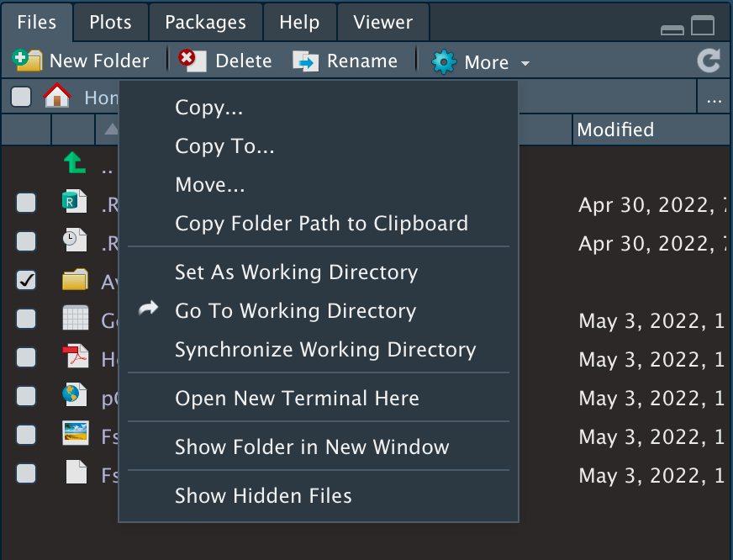
Task: Click the Rename file icon
Action: pyautogui.click(x=306, y=61)
